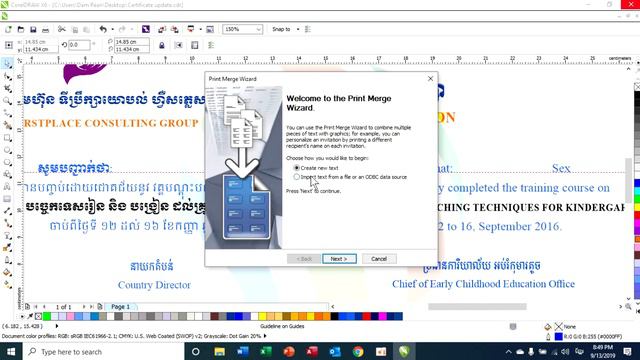Image resolution: width=640 pixels, height=360 pixels.
Task: Click the y position 11.434 cm field
Action: (41, 49)
